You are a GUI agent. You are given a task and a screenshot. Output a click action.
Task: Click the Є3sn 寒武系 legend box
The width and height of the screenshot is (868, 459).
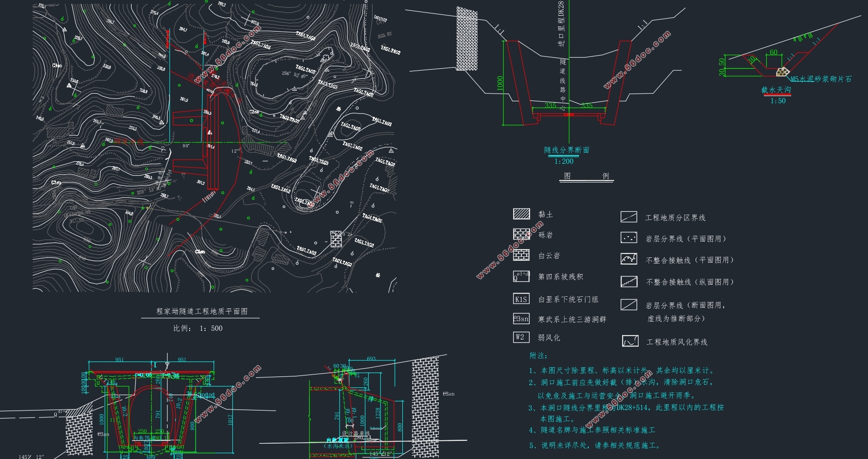[x=521, y=319]
